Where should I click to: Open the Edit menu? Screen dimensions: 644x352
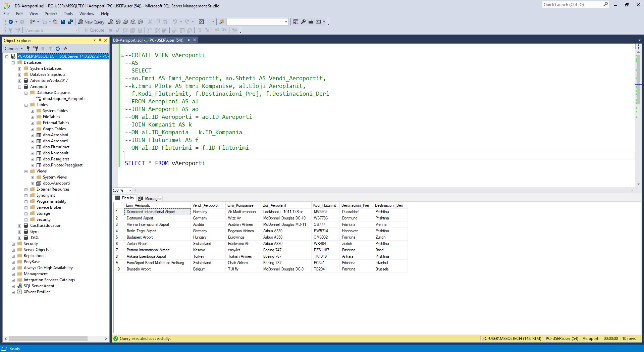(x=19, y=14)
